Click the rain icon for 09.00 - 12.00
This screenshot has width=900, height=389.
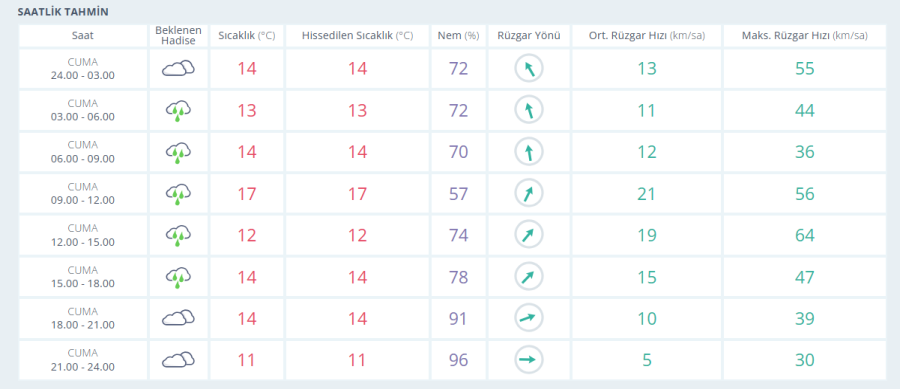[179, 194]
